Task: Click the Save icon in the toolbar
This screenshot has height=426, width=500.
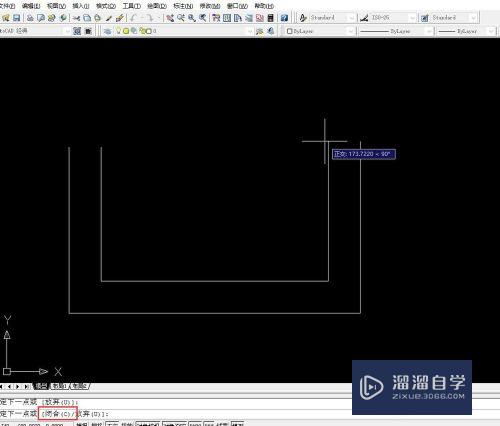Action: 16,18
